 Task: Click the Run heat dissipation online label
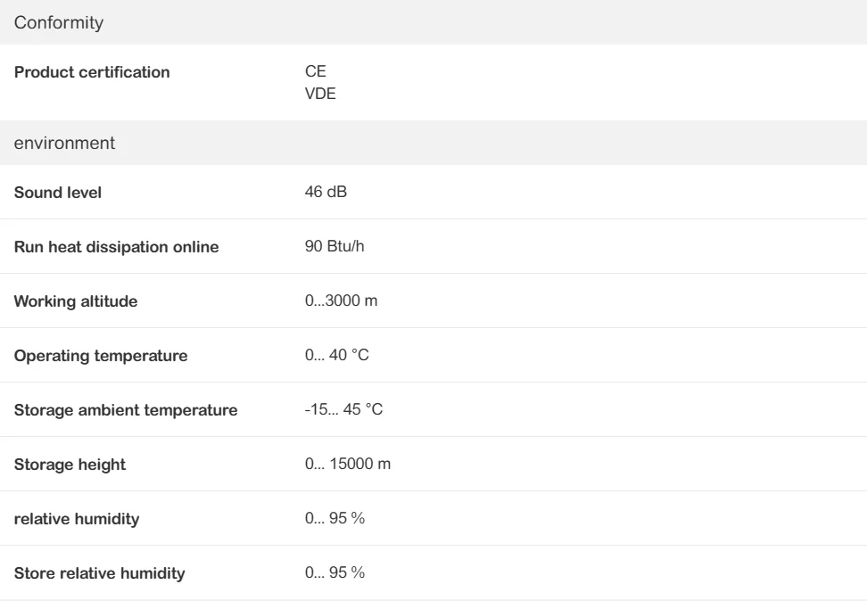click(x=116, y=247)
